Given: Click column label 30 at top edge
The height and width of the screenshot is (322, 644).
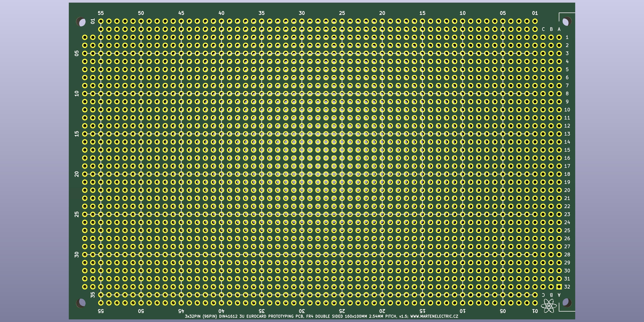Looking at the screenshot, I should tap(302, 13).
